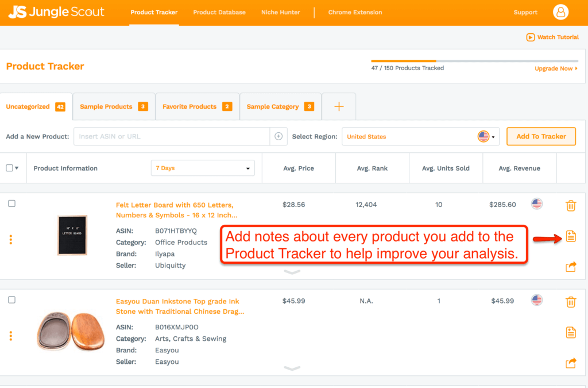
Task: Select the Sample Products tab
Action: tap(114, 106)
